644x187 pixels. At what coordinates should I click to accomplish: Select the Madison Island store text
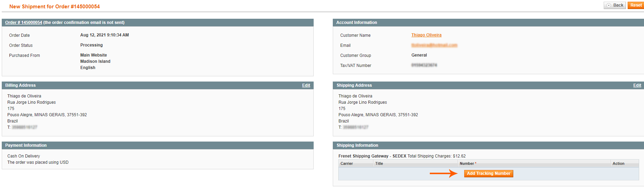click(x=95, y=61)
